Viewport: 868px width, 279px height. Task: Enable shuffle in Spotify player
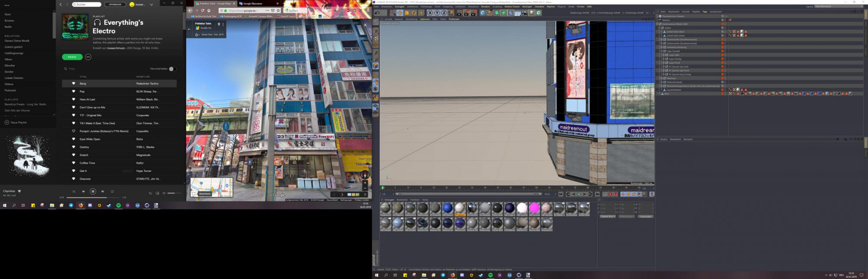tap(73, 191)
